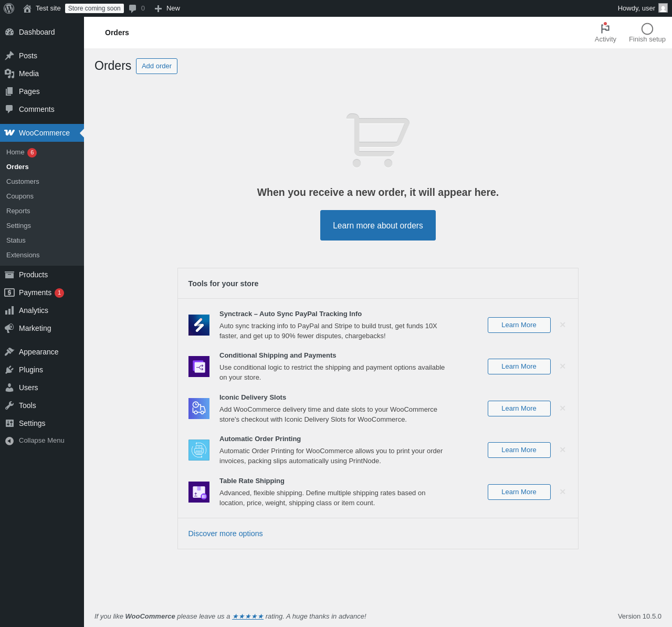672x627 pixels.
Task: Click the Test site home icon
Action: click(x=27, y=8)
